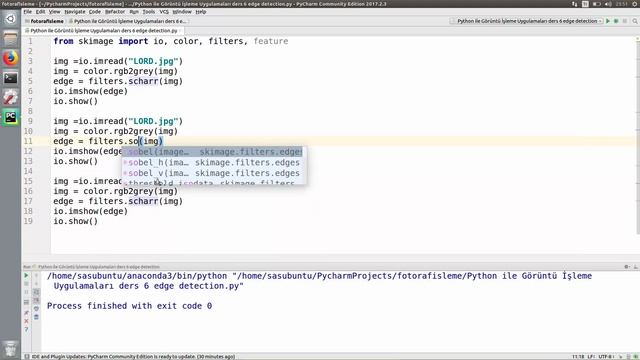Start debugging with the bug icon in top toolbar

pyautogui.click(x=616, y=21)
